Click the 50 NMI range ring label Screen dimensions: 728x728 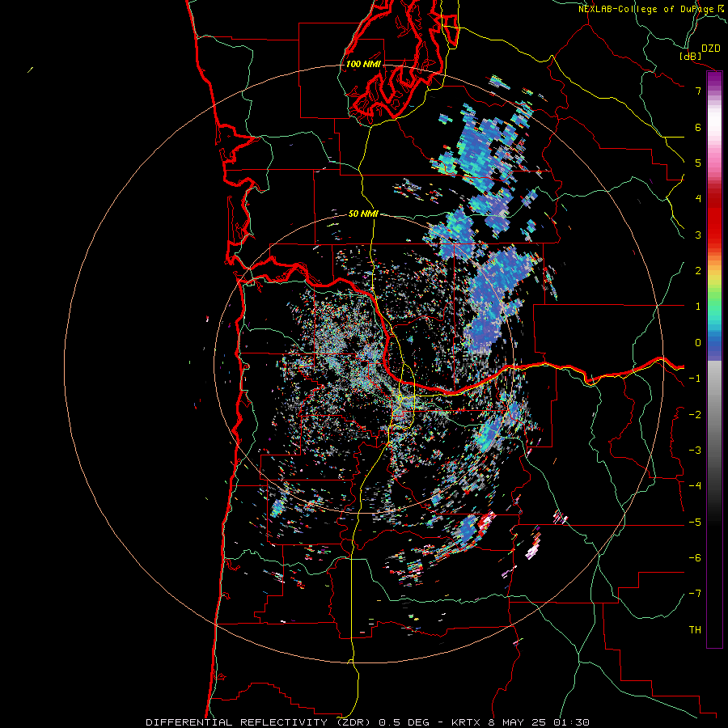tap(363, 214)
